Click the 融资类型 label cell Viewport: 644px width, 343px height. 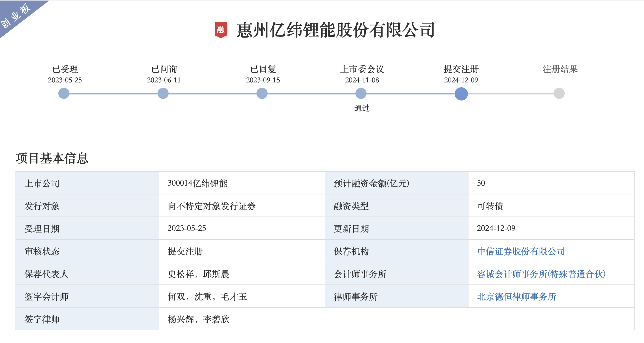pyautogui.click(x=397, y=206)
